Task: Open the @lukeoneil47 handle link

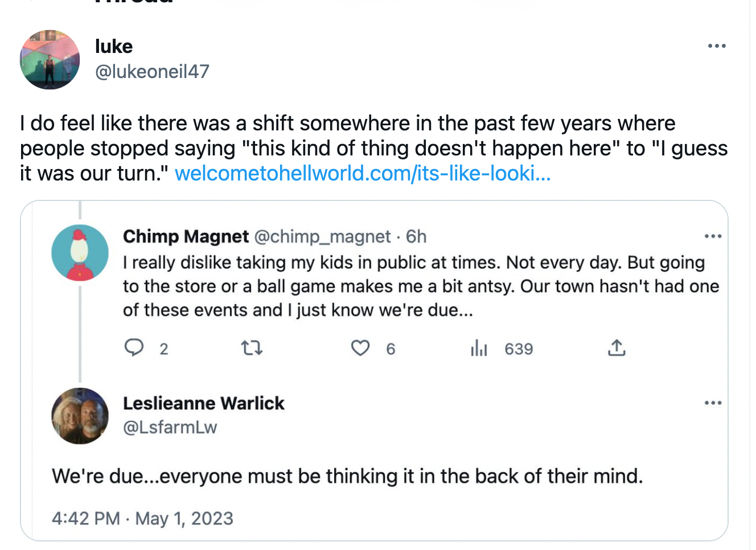Action: coord(152,72)
